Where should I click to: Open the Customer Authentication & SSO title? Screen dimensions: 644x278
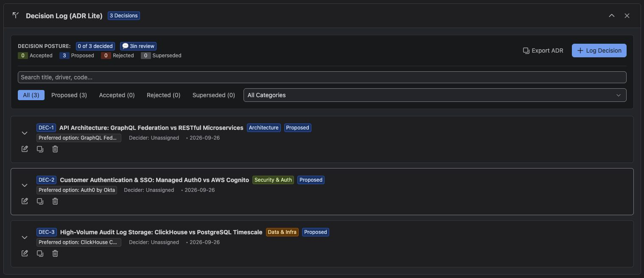click(x=154, y=180)
